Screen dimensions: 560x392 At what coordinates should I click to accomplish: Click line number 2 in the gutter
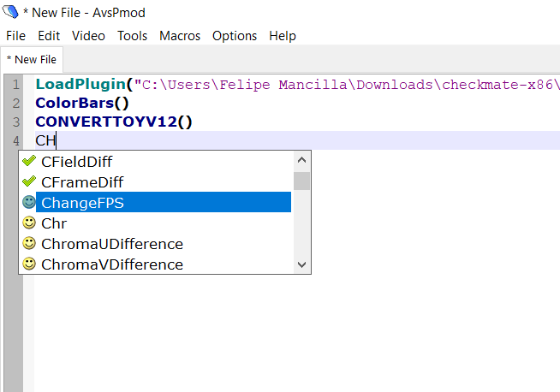click(16, 104)
